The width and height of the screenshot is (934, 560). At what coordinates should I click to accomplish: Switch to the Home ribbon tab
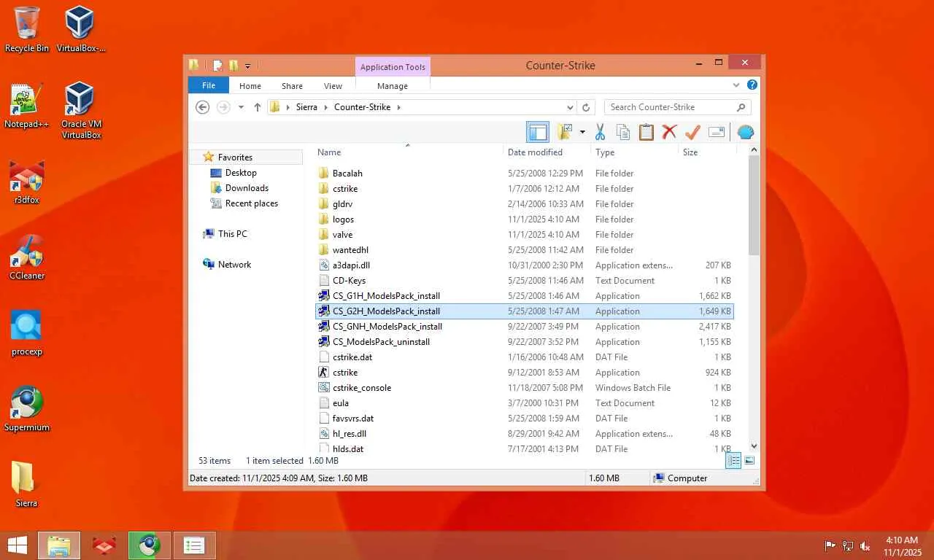(250, 86)
